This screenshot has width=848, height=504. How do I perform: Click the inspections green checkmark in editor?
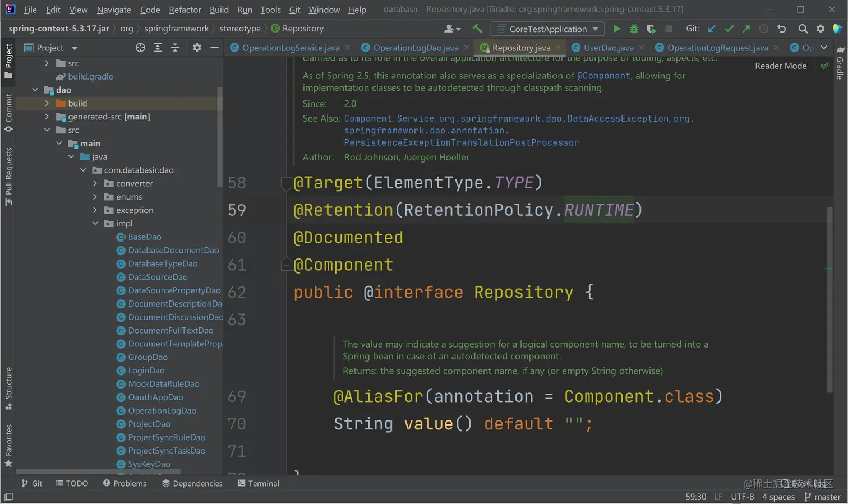[824, 66]
